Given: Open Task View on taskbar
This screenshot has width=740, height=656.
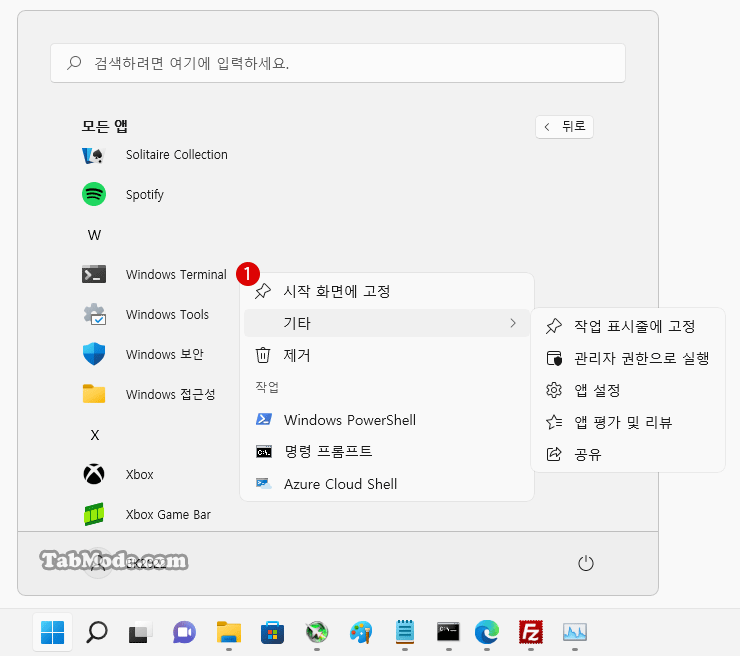Looking at the screenshot, I should tap(140, 632).
